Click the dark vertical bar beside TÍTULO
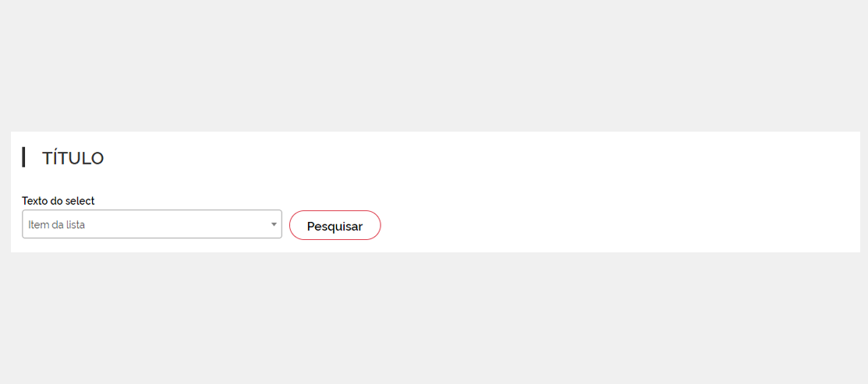868x384 pixels. [x=23, y=157]
